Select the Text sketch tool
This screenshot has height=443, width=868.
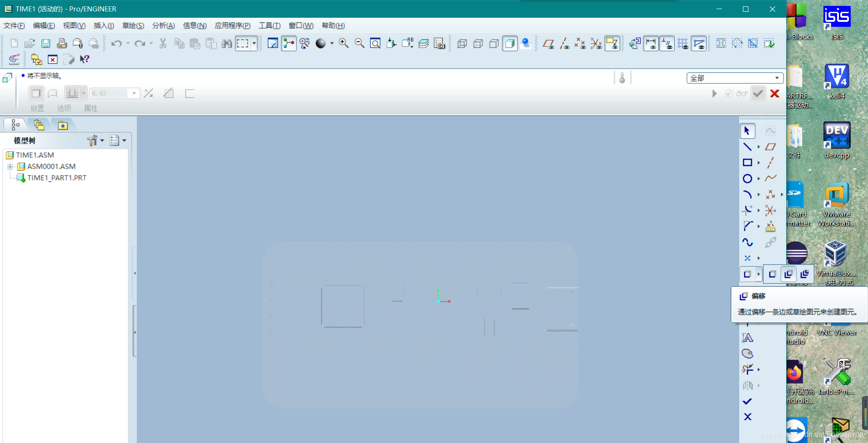tap(747, 337)
